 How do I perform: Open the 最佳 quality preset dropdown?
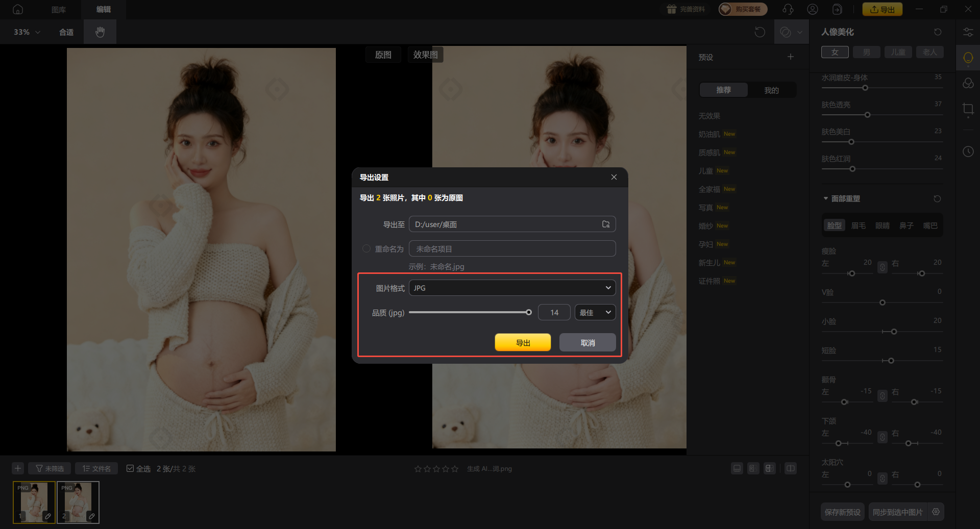click(595, 312)
